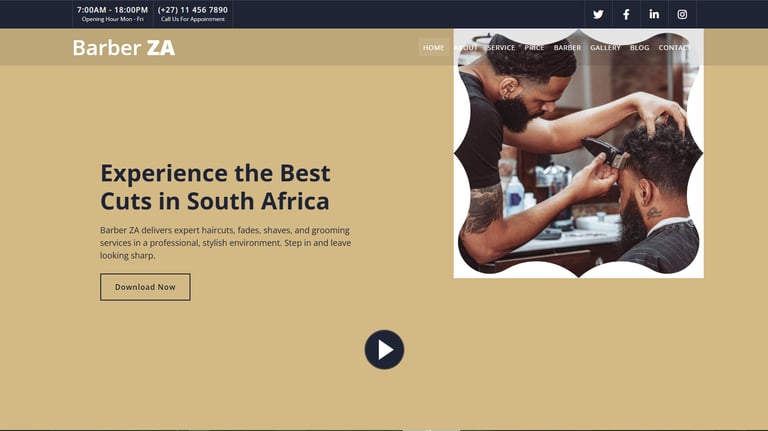Click the Call Us For Appointment label
The width and height of the screenshot is (768, 431).
(192, 19)
